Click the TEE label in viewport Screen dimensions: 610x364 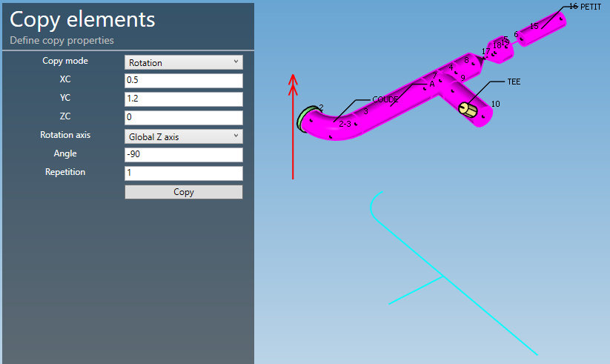[x=514, y=82]
